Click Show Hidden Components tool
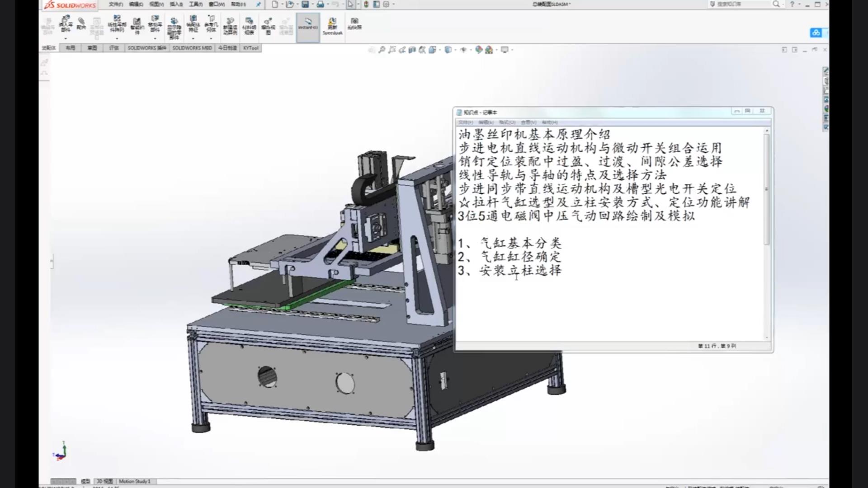The width and height of the screenshot is (868, 488). (174, 28)
